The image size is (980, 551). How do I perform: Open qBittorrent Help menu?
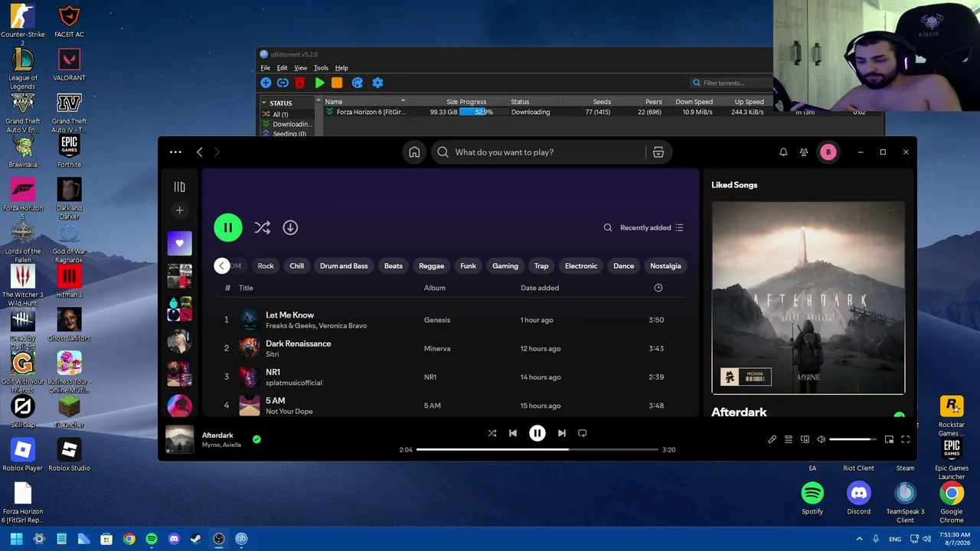pyautogui.click(x=341, y=68)
